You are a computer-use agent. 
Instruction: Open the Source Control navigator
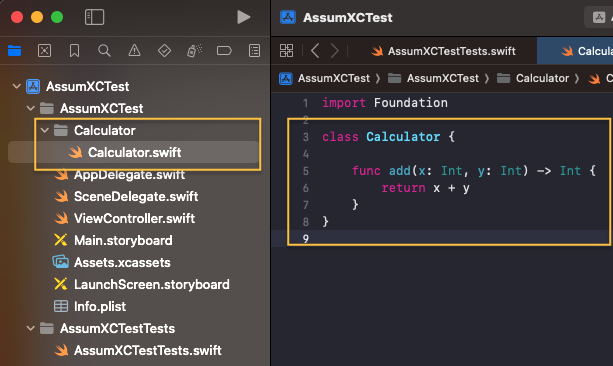[44, 50]
